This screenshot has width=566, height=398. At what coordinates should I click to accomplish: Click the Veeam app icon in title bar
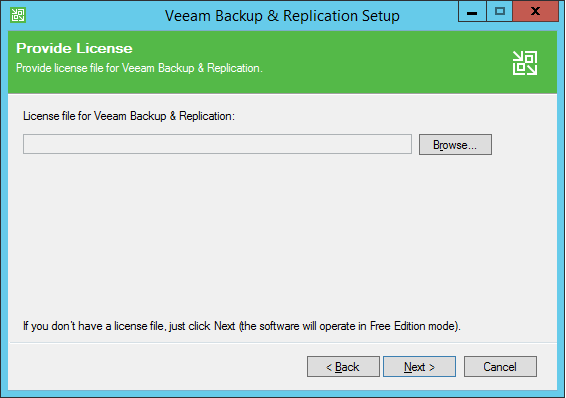(x=18, y=15)
